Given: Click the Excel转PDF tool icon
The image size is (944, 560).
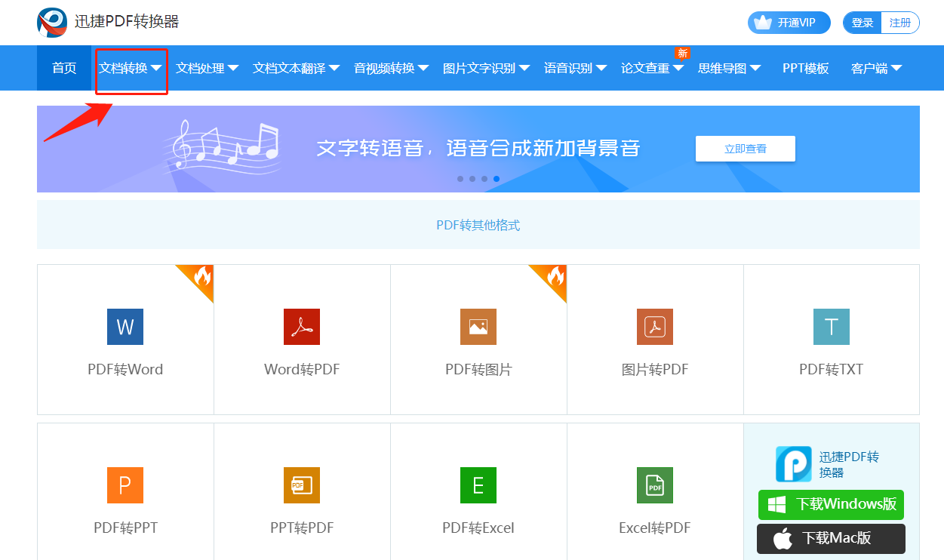Looking at the screenshot, I should (x=654, y=485).
